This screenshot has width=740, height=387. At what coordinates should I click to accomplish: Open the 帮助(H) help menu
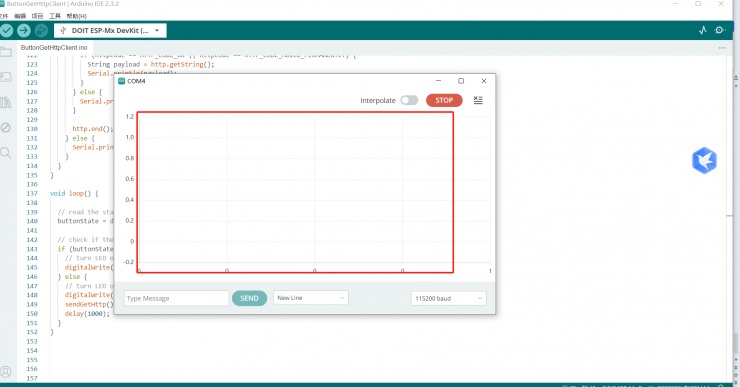coord(76,16)
